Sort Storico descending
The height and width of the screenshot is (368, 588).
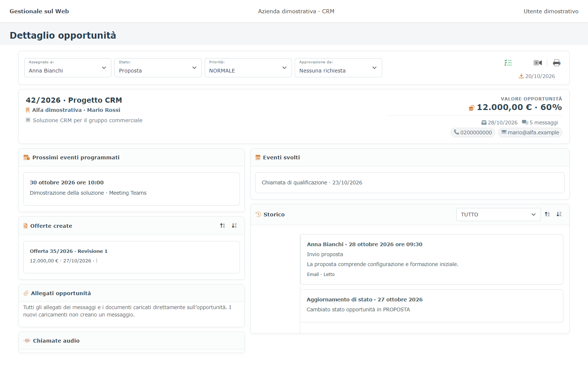click(x=559, y=214)
